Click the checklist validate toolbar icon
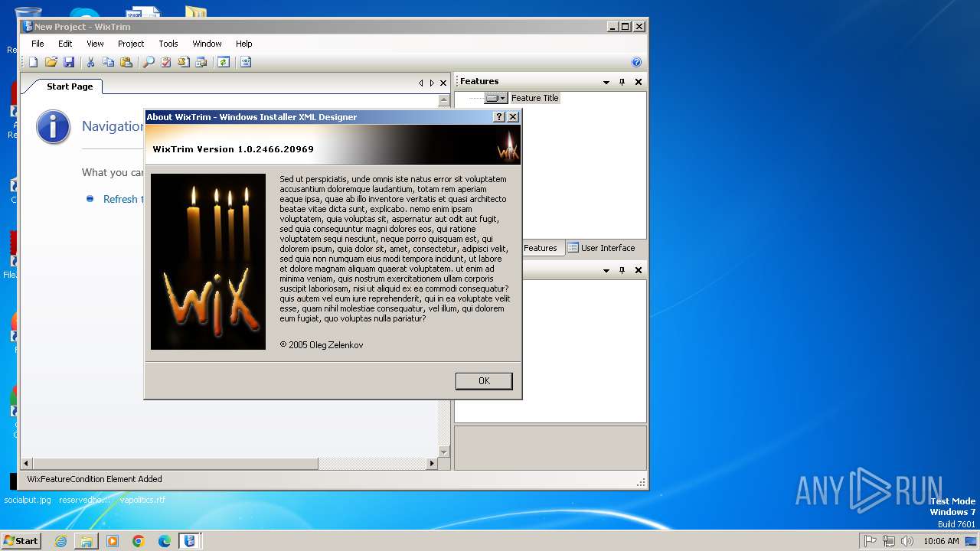 tap(166, 62)
